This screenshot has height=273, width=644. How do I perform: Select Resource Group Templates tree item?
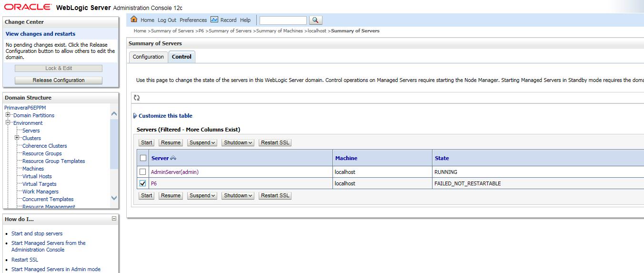[x=53, y=161]
